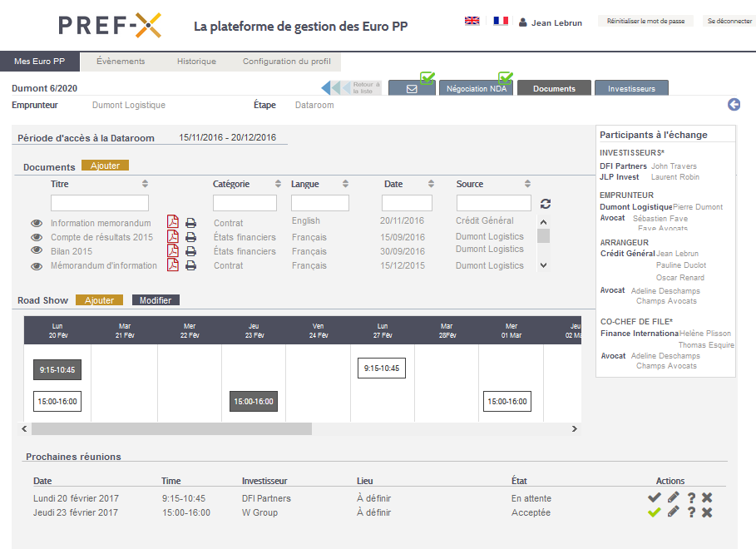Toggle visibility of Bilan 2015
Image resolution: width=756 pixels, height=549 pixels.
click(x=37, y=250)
